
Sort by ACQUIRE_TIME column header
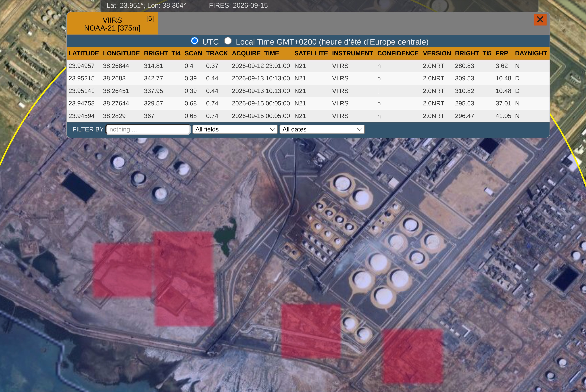[x=255, y=53]
